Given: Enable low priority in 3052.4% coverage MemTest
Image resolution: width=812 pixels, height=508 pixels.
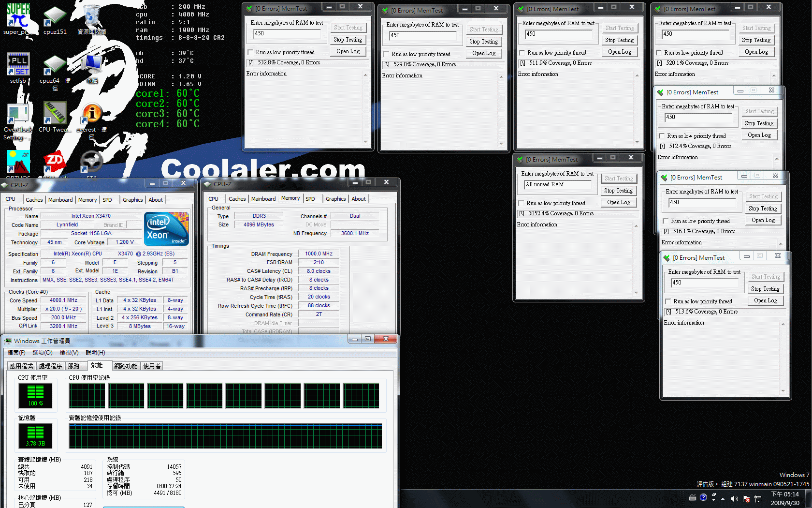Looking at the screenshot, I should click(521, 203).
